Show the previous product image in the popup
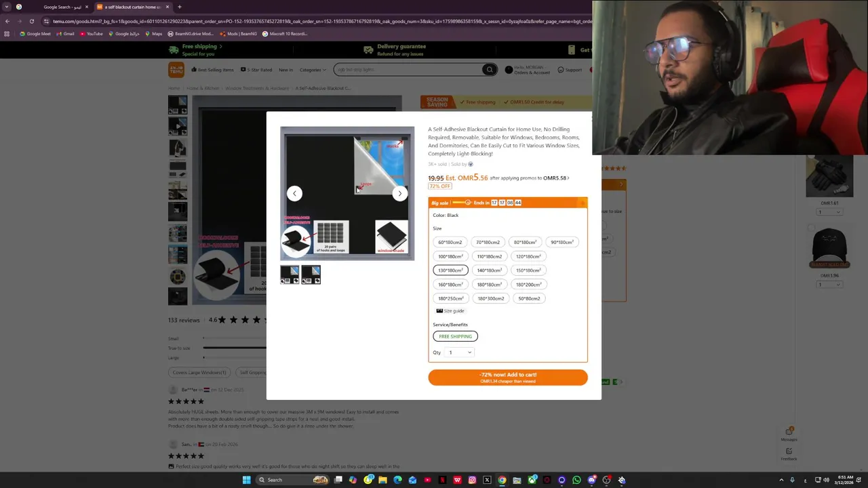Viewport: 868px width, 488px height. pos(294,193)
